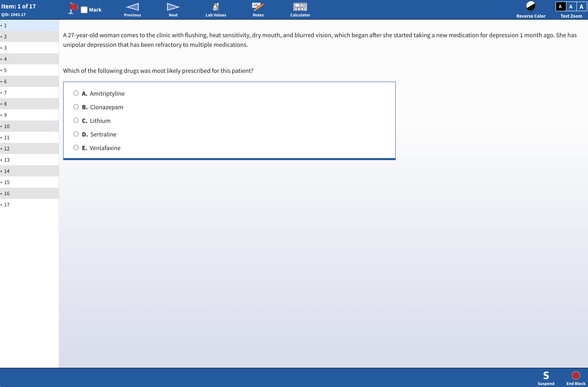Screen dimensions: 588x387
Task: Click the question prompt about prescribed drugs
Action: click(x=158, y=71)
